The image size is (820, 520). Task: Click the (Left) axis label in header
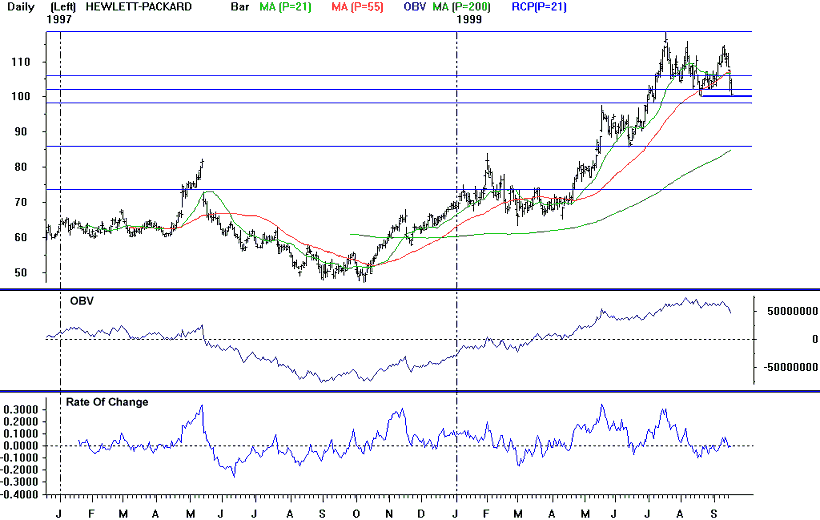[63, 7]
